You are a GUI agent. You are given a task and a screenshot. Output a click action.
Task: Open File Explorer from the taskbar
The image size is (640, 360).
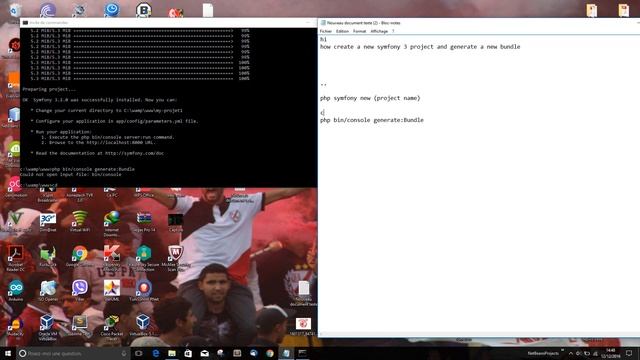tap(172, 353)
